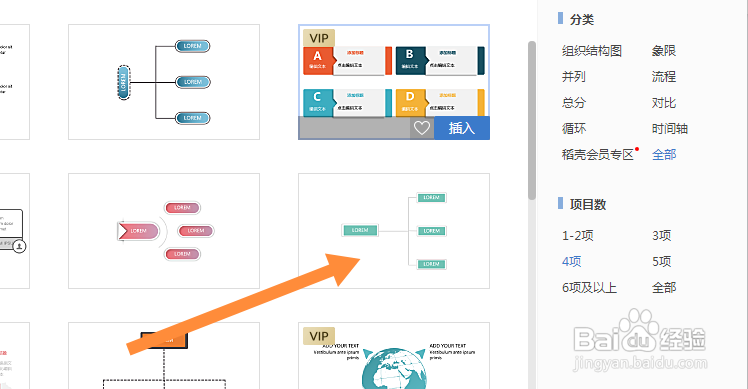The height and width of the screenshot is (389, 748).
Task: Choose the pink LOREM radial diagram thumbnail
Action: 164,231
